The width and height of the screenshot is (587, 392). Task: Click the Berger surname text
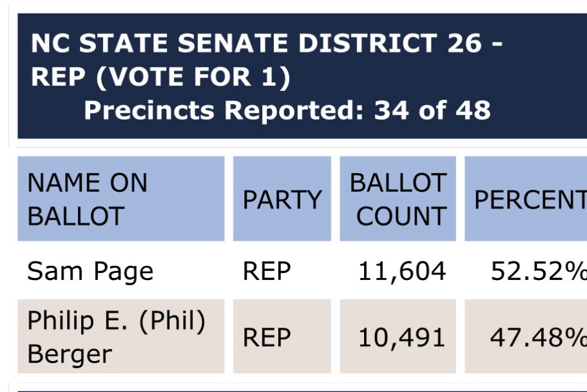click(70, 353)
